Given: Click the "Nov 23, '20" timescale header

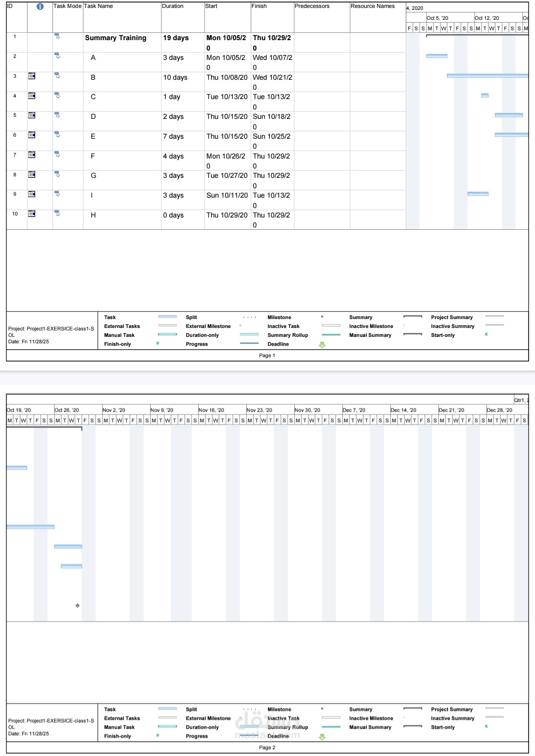Looking at the screenshot, I should pos(270,410).
